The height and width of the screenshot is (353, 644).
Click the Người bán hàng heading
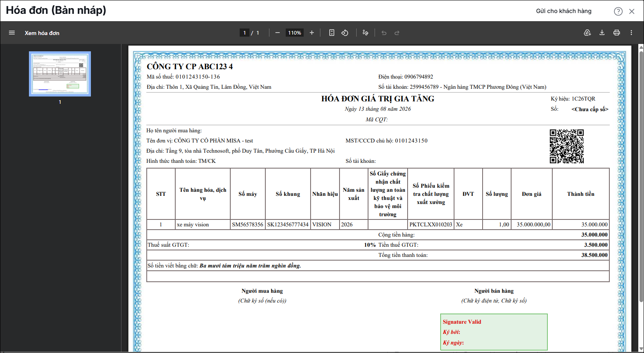tap(494, 291)
